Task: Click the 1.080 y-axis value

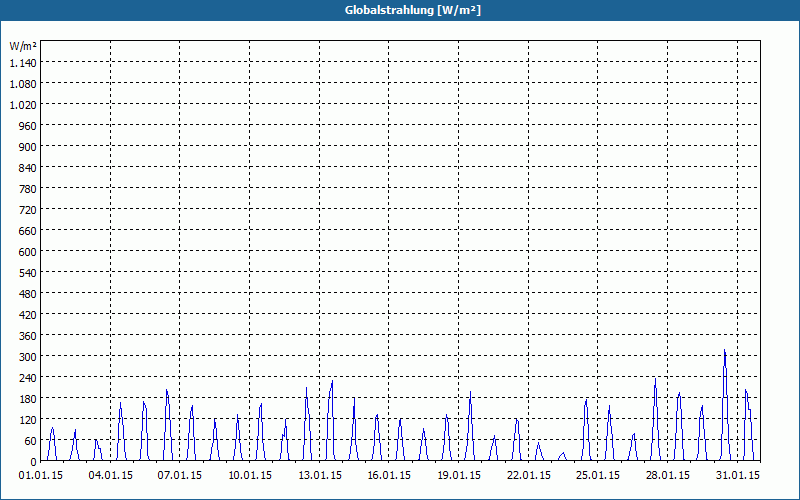Action: coord(23,84)
